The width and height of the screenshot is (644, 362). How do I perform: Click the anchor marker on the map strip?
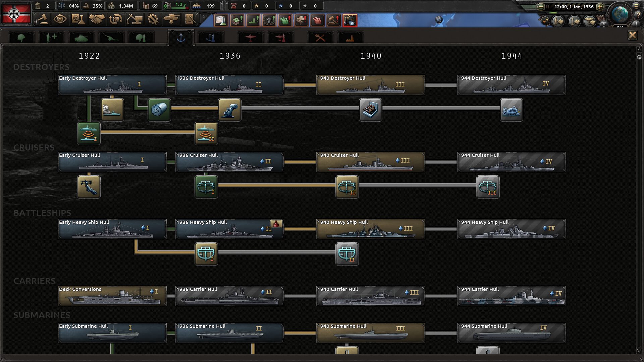pos(439,20)
